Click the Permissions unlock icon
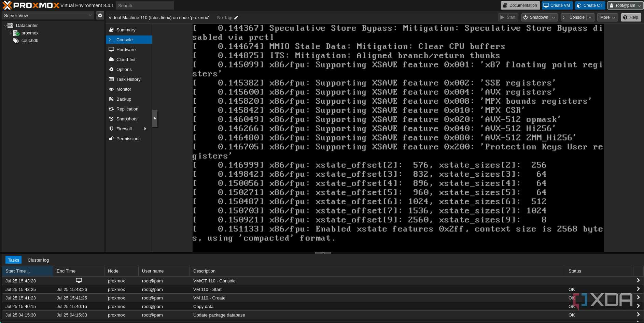This screenshot has width=644, height=323. tap(111, 138)
